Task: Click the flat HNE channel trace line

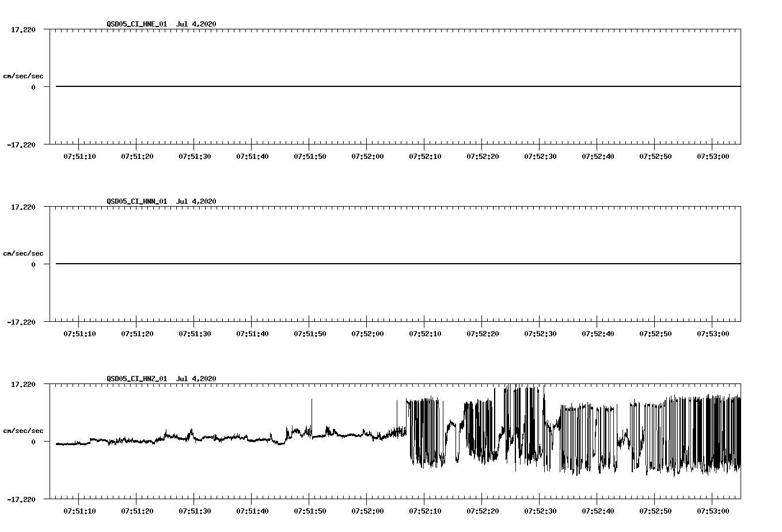Action: (x=398, y=86)
